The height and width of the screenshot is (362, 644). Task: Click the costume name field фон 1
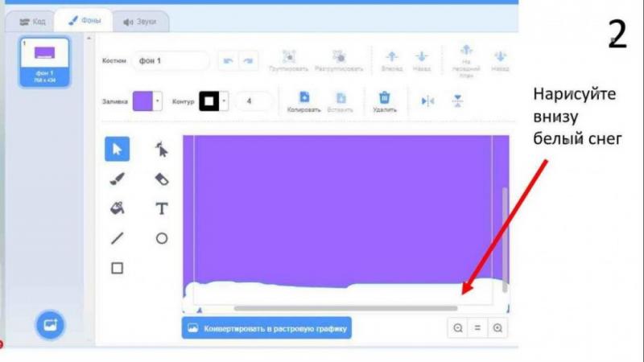[171, 61]
